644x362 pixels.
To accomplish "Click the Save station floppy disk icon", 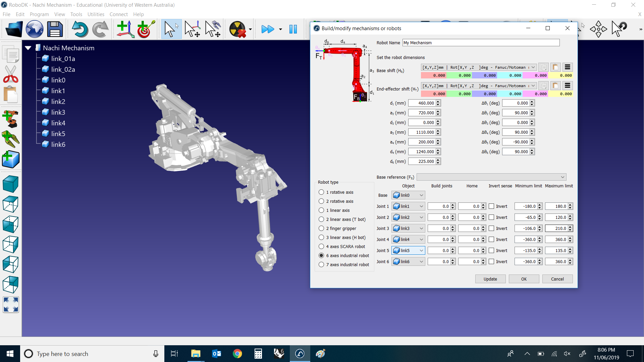I will [x=55, y=29].
